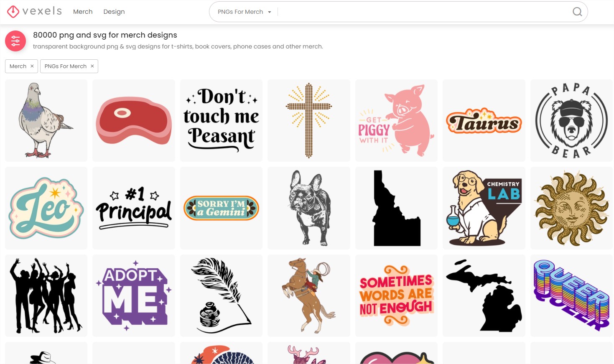
Task: Select the Don't touch me Peasant design
Action: coord(222,120)
